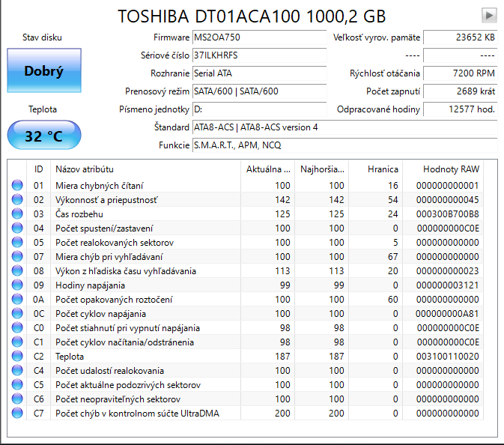The height and width of the screenshot is (445, 504).
Task: Click the Najhoršia column header
Action: 321,169
